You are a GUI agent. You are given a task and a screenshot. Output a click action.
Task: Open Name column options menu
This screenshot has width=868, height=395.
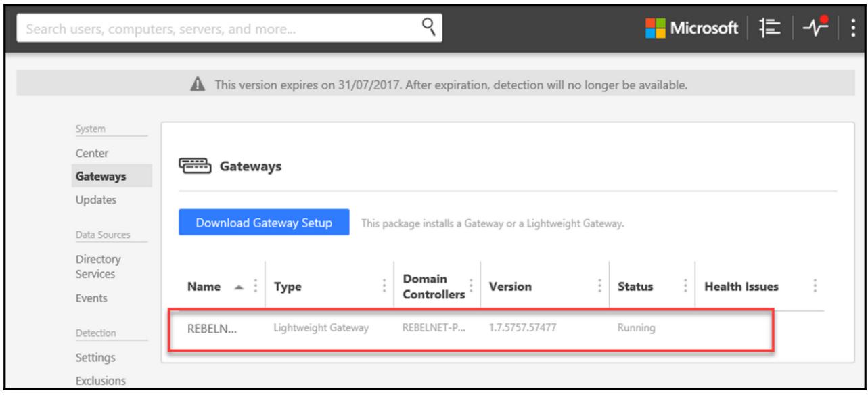coord(255,287)
